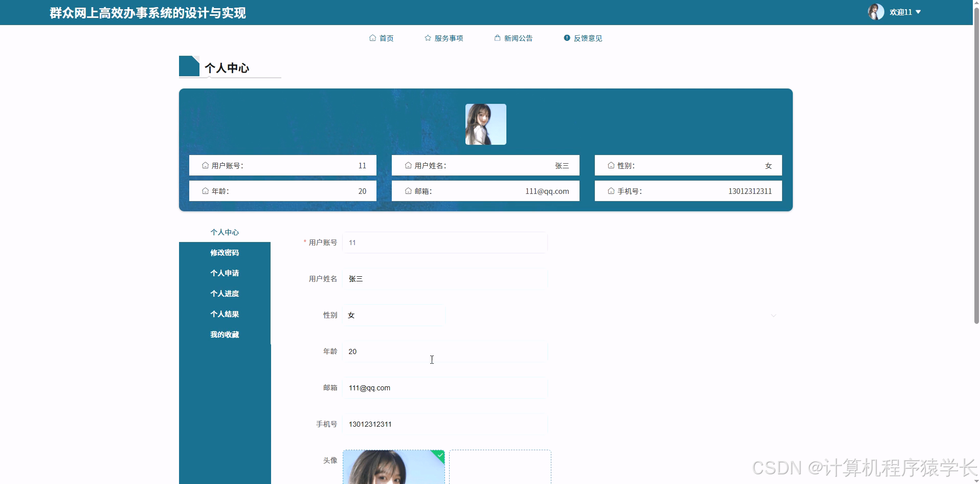Click the user avatar icon in top-right corner
This screenshot has height=484, width=980.
[x=876, y=11]
